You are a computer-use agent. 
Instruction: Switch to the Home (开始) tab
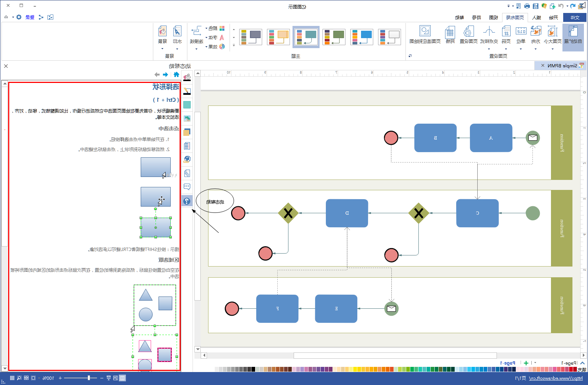(x=554, y=17)
